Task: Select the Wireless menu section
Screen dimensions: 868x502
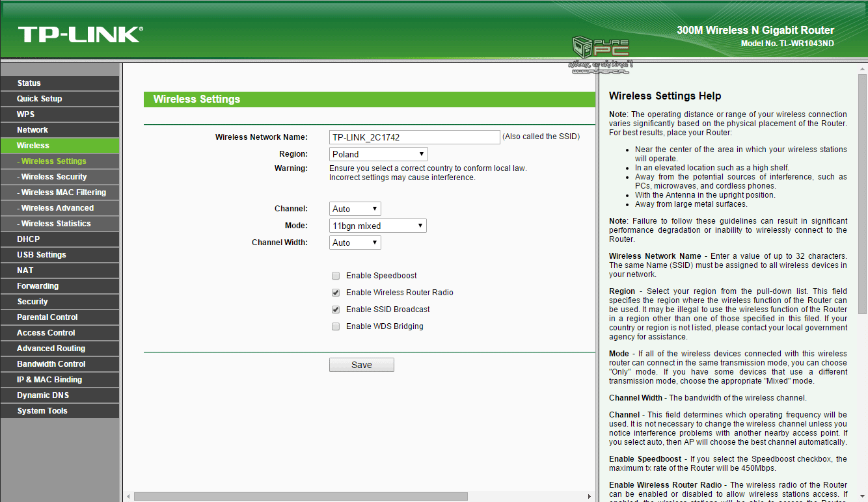Action: (x=60, y=146)
